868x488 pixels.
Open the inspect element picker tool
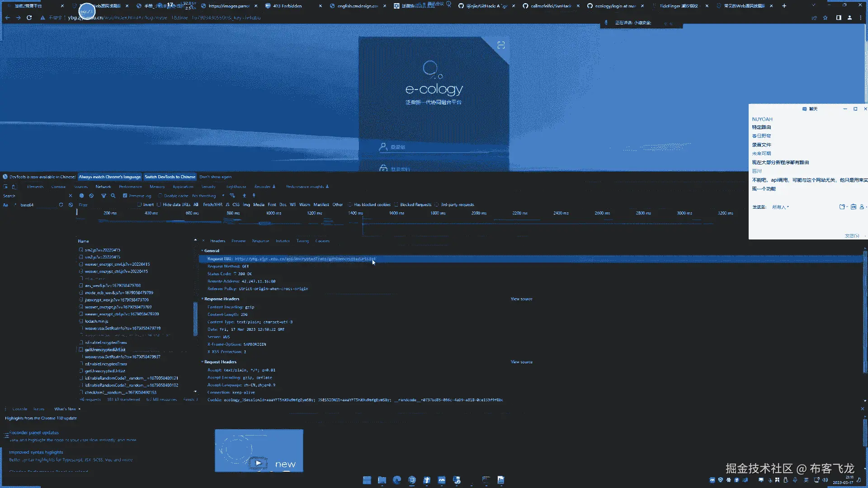pyautogui.click(x=5, y=187)
